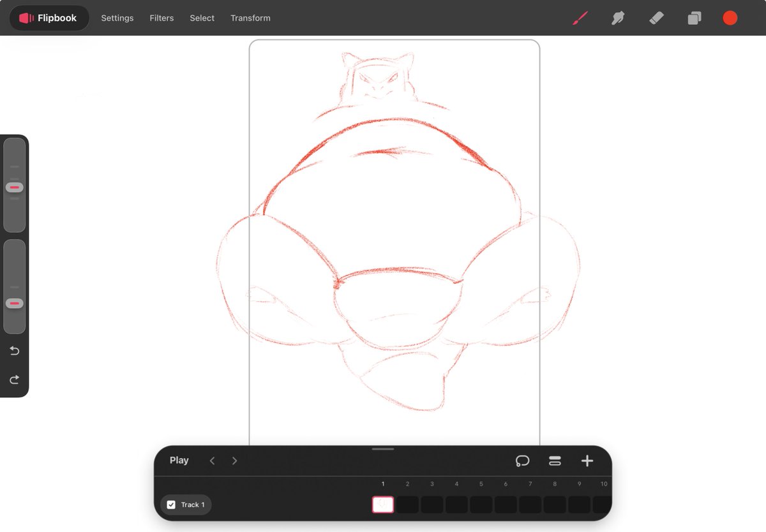Go to the next frame
The height and width of the screenshot is (532, 766).
(x=234, y=461)
